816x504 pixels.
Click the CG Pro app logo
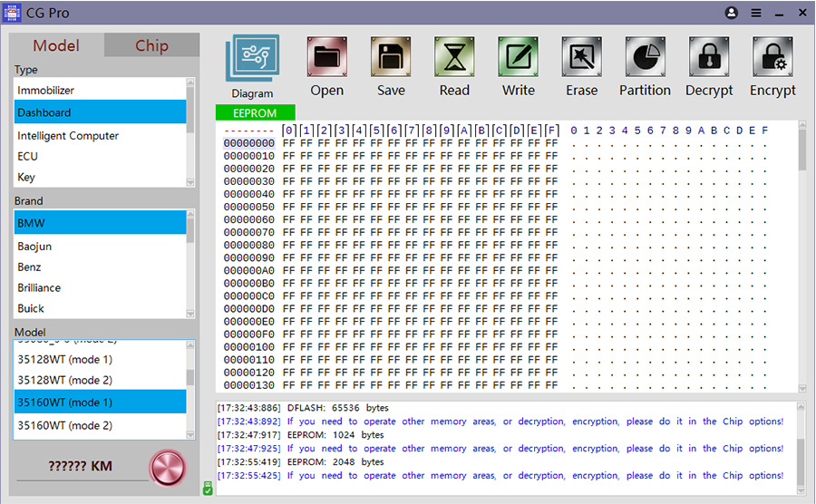[12, 13]
